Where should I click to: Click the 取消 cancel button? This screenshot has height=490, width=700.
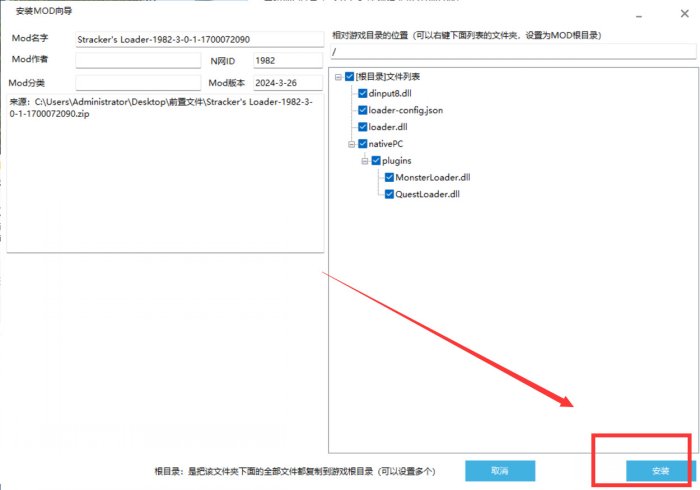(x=500, y=470)
